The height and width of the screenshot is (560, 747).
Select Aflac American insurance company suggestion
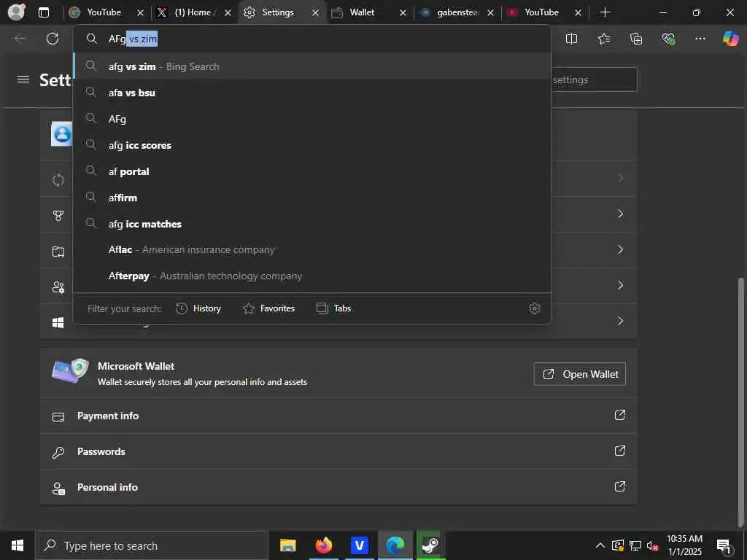pyautogui.click(x=312, y=249)
